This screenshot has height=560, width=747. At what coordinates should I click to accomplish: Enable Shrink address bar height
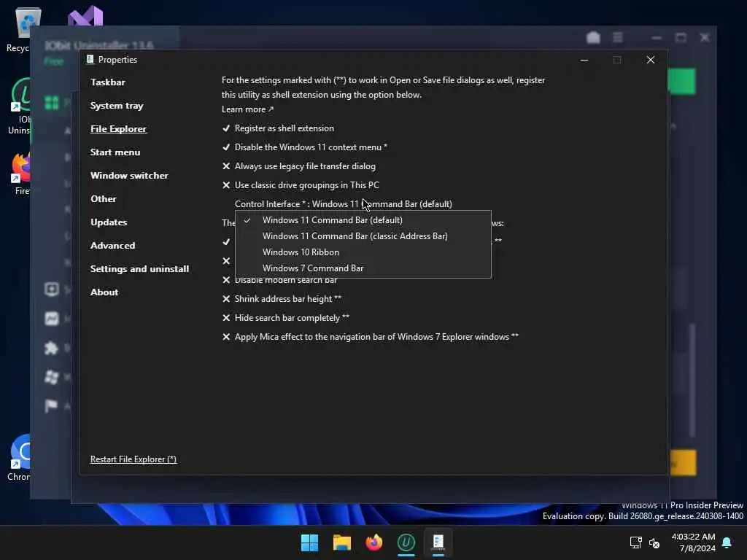[282, 298]
